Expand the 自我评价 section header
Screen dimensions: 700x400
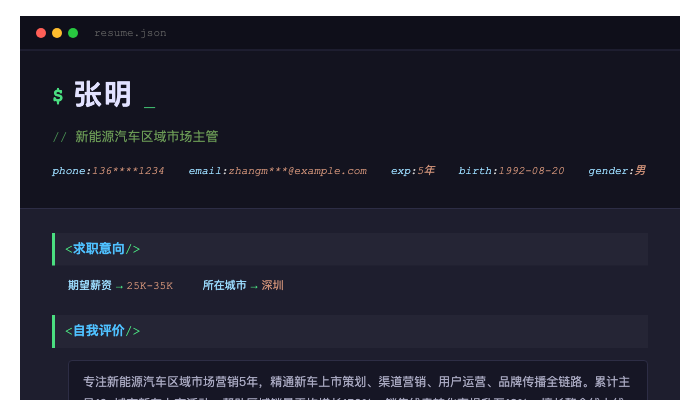point(103,331)
